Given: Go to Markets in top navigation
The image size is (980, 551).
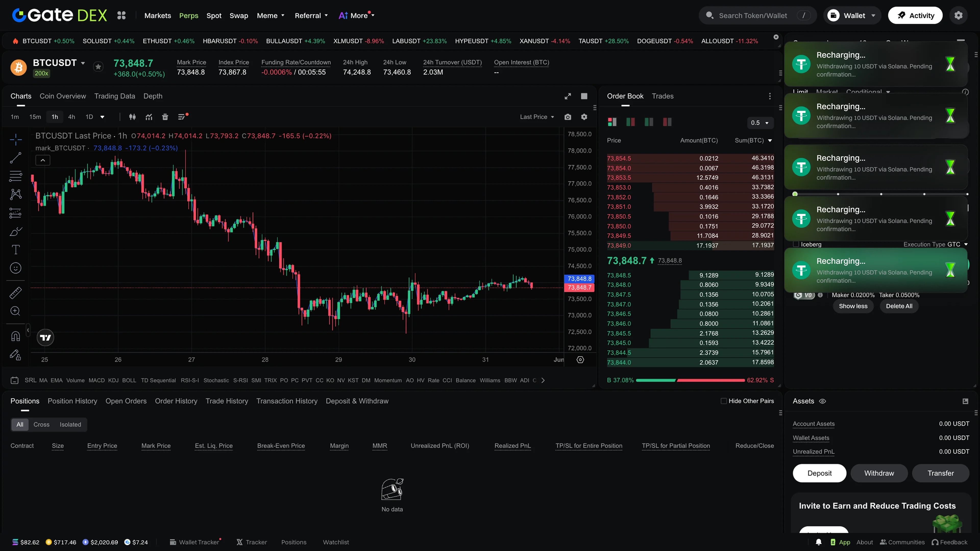Looking at the screenshot, I should [157, 16].
